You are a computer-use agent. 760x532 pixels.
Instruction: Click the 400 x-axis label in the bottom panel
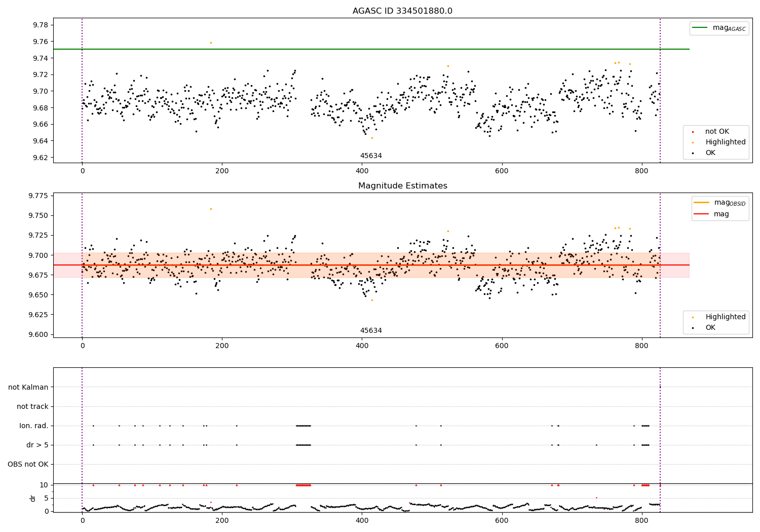(362, 521)
